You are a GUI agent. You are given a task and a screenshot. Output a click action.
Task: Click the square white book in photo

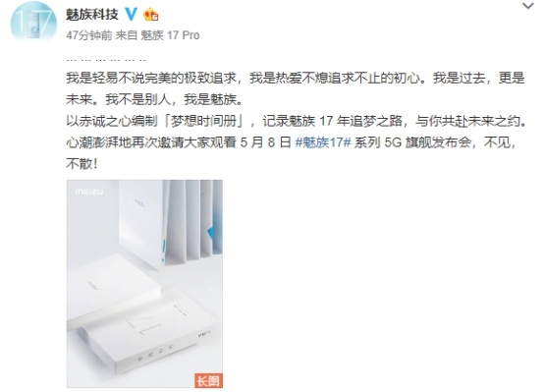pos(115,290)
